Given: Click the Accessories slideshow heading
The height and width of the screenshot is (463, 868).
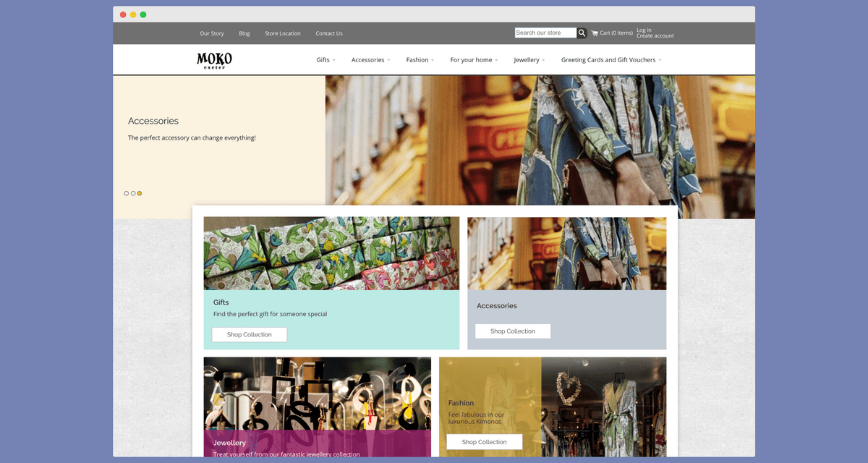Looking at the screenshot, I should pos(153,121).
